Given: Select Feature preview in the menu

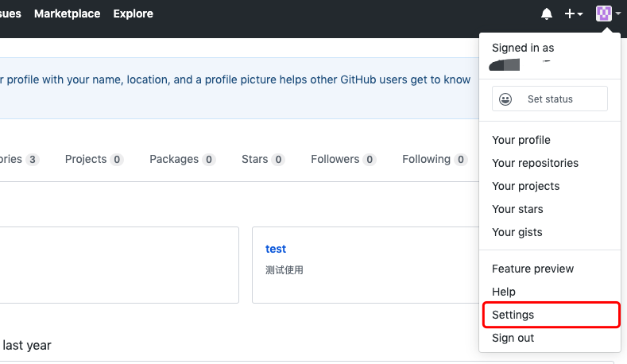Looking at the screenshot, I should [x=532, y=269].
